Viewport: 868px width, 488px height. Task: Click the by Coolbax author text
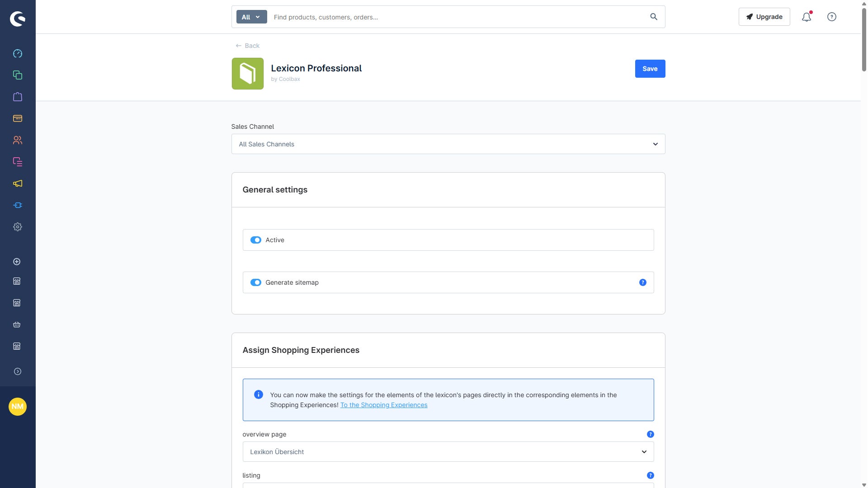click(x=286, y=79)
